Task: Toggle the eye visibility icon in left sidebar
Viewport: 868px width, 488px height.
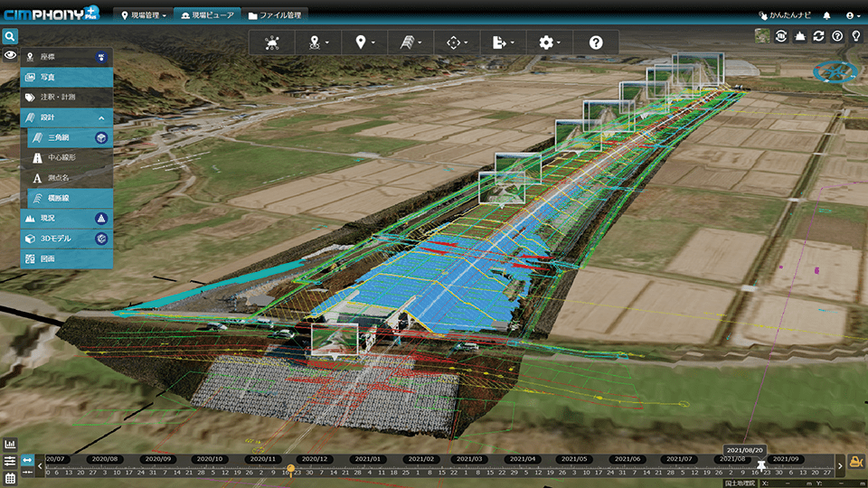Action: pyautogui.click(x=10, y=56)
